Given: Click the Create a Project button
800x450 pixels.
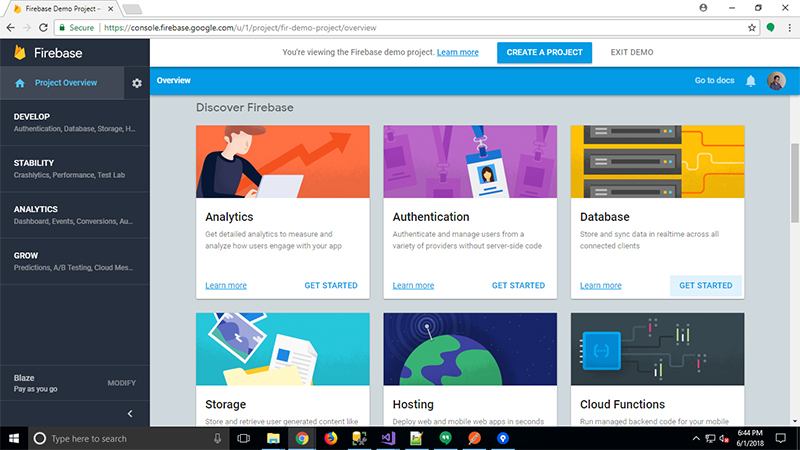Looking at the screenshot, I should click(544, 52).
